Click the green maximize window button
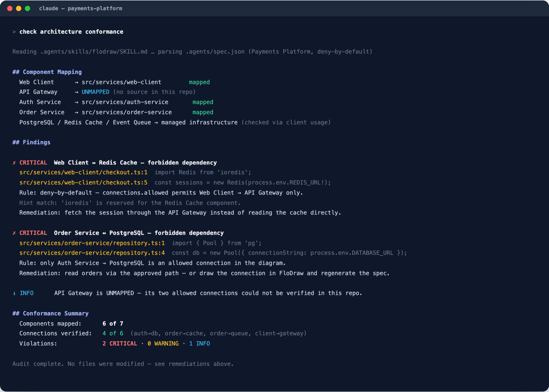 pyautogui.click(x=27, y=9)
